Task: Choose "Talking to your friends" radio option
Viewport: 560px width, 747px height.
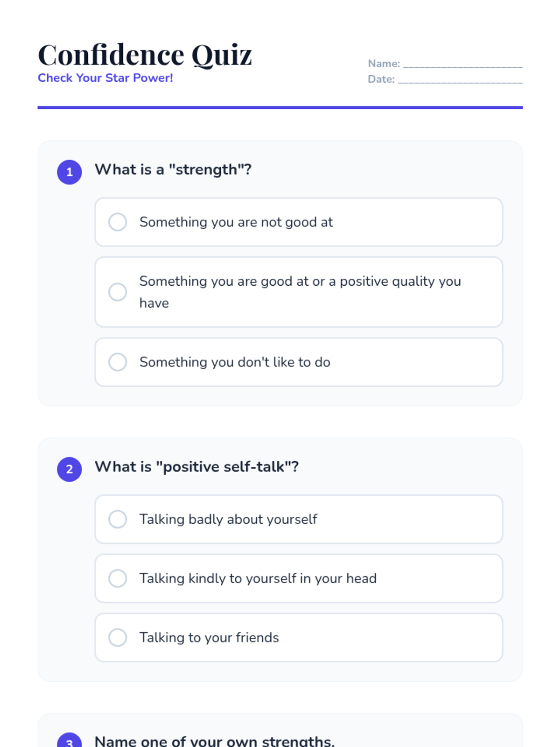Action: [x=118, y=638]
